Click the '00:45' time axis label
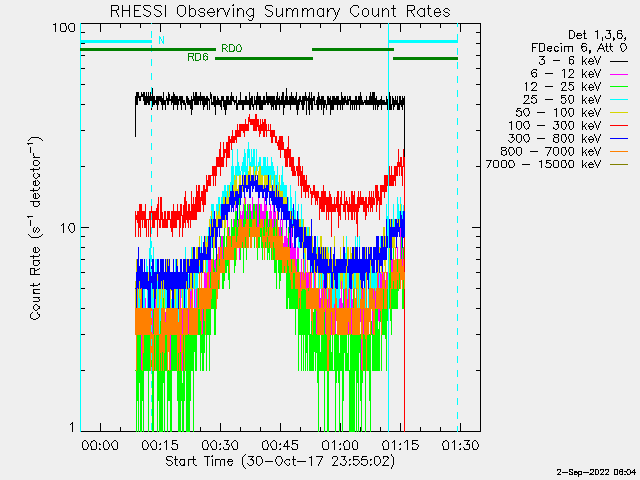This screenshot has height=480, width=640. point(280,445)
